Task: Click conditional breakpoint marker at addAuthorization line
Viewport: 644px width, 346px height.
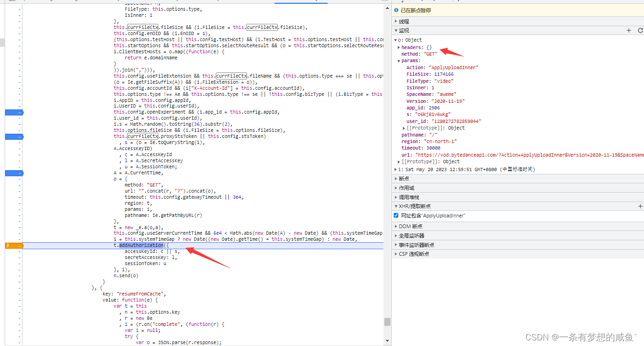Action: pyautogui.click(x=14, y=245)
